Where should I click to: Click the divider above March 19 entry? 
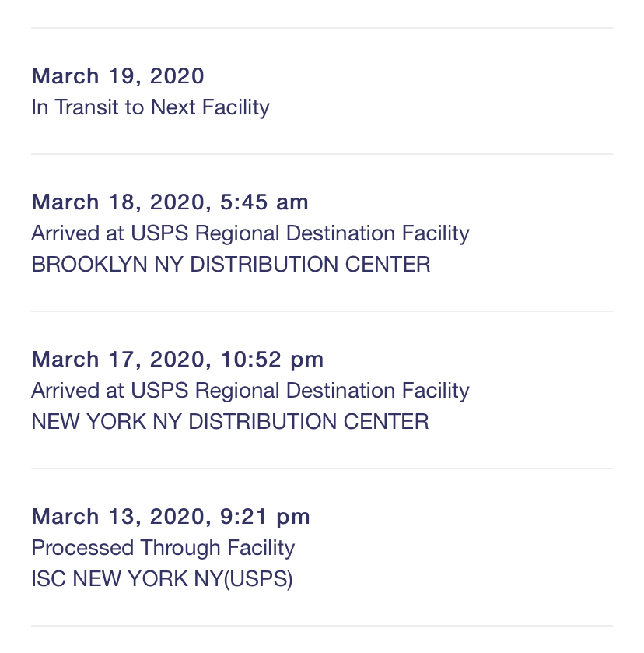point(322,28)
